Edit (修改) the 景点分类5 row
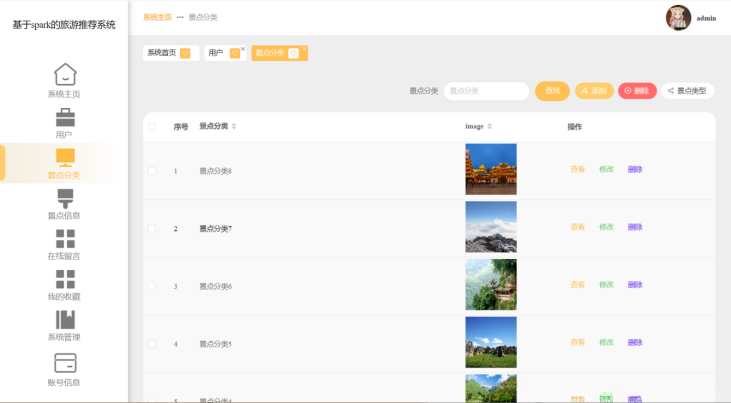The height and width of the screenshot is (403, 731). point(606,342)
